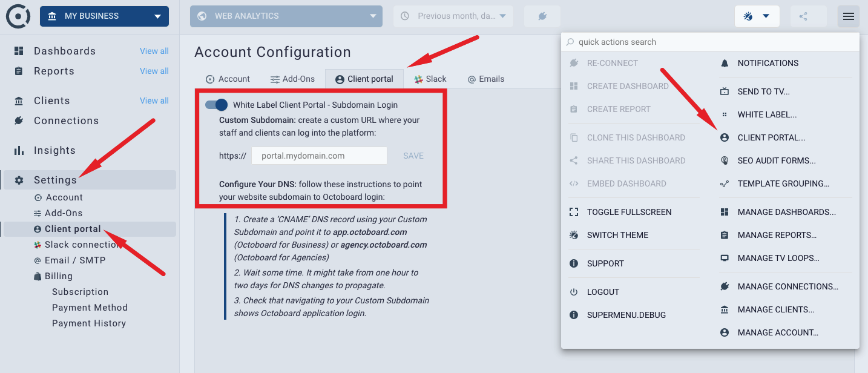
Task: Click the MANAGE REPORTS clipboard icon
Action: tap(725, 235)
